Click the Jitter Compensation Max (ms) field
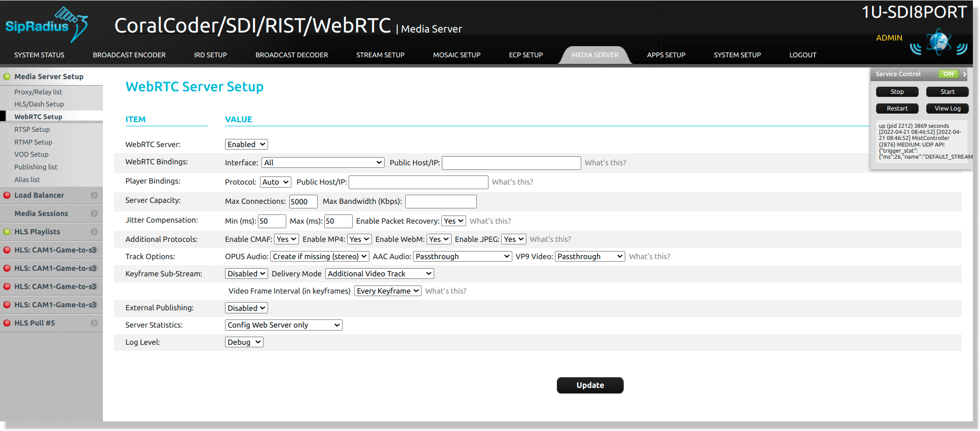 [338, 221]
